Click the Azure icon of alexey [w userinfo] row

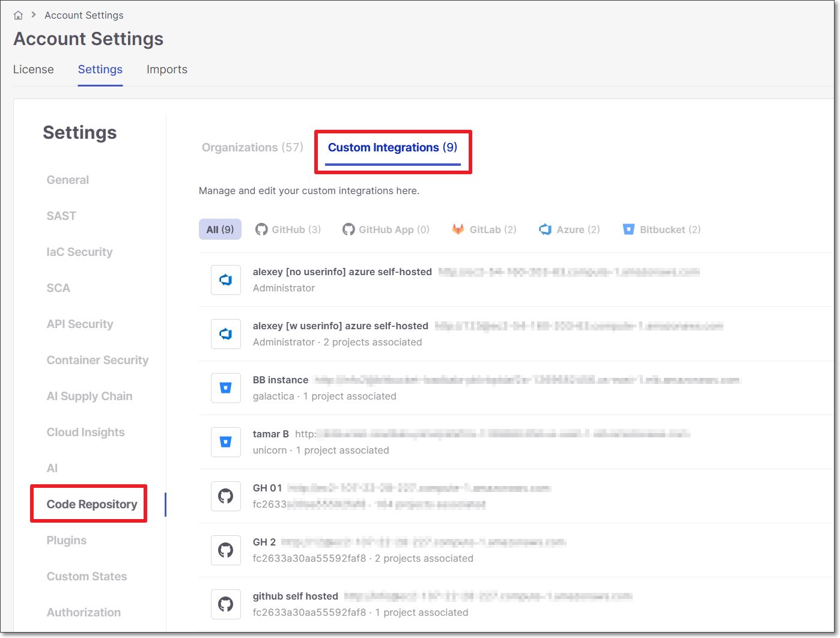[226, 334]
